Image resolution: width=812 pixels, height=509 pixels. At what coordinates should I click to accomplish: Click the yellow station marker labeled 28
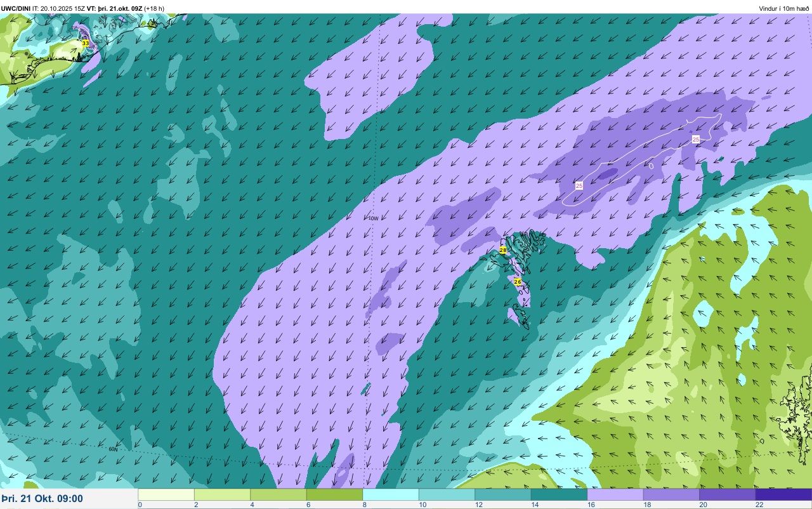coord(503,250)
